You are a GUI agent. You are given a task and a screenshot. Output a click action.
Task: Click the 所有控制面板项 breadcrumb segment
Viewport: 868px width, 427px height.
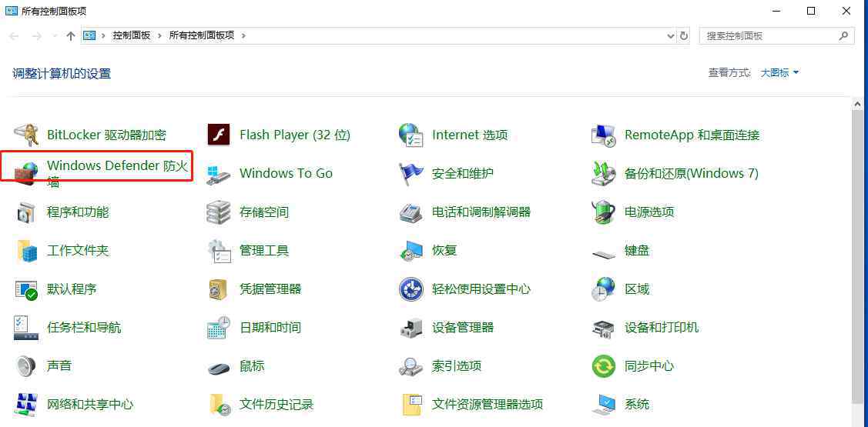pyautogui.click(x=202, y=35)
